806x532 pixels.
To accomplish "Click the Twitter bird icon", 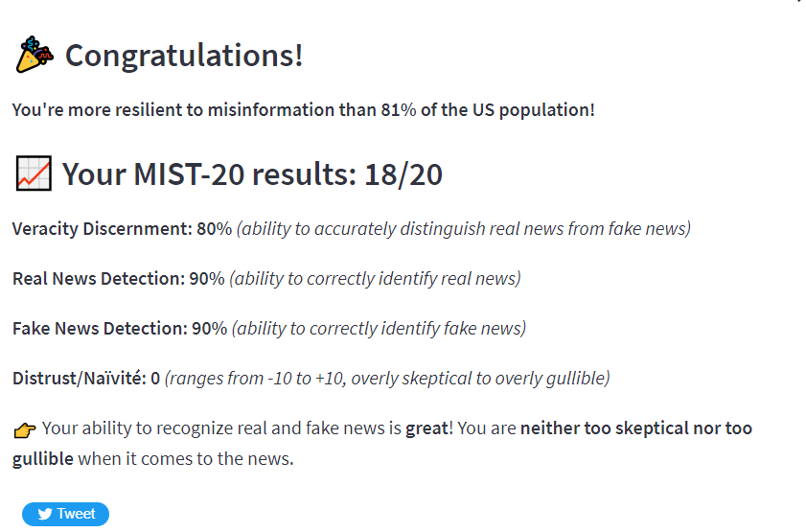I will (x=45, y=514).
